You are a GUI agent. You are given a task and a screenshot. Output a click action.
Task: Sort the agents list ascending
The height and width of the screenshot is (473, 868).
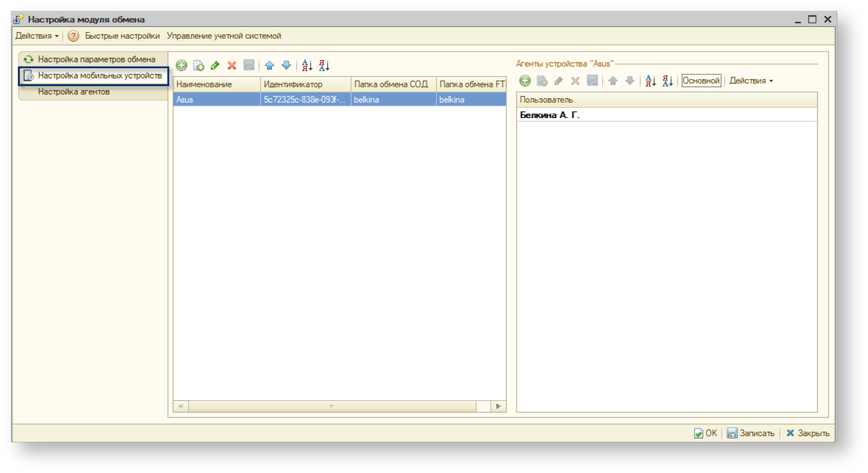coord(650,81)
